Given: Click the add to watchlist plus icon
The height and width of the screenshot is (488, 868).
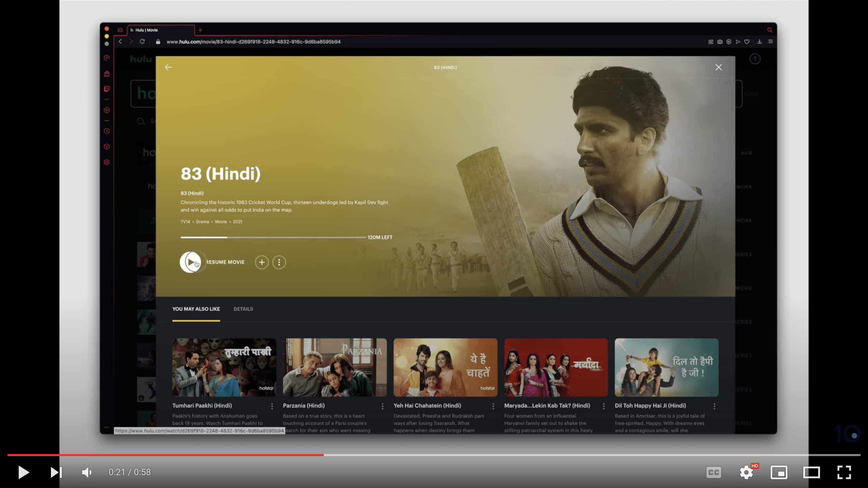Looking at the screenshot, I should click(x=261, y=262).
